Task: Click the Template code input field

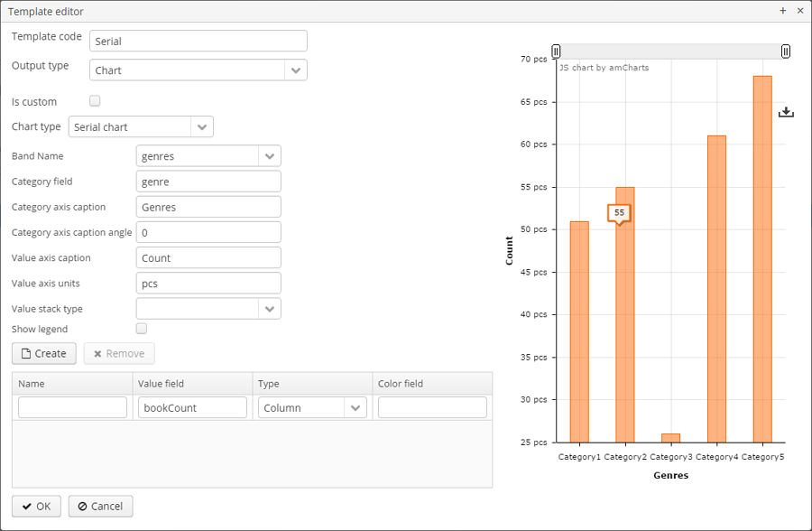Action: pos(198,41)
